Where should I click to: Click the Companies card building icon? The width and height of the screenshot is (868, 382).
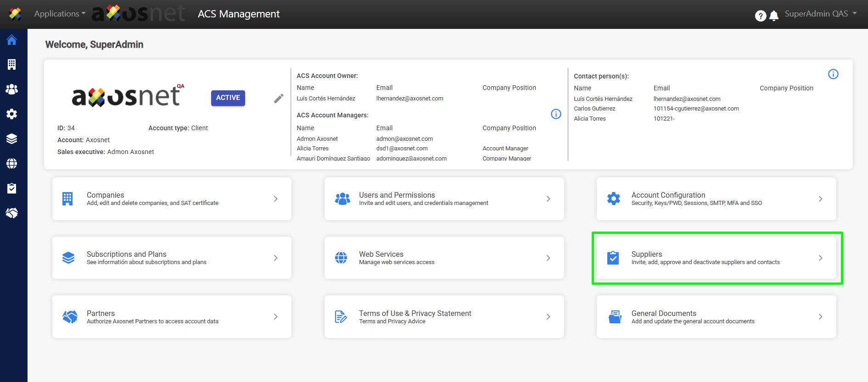pos(67,199)
